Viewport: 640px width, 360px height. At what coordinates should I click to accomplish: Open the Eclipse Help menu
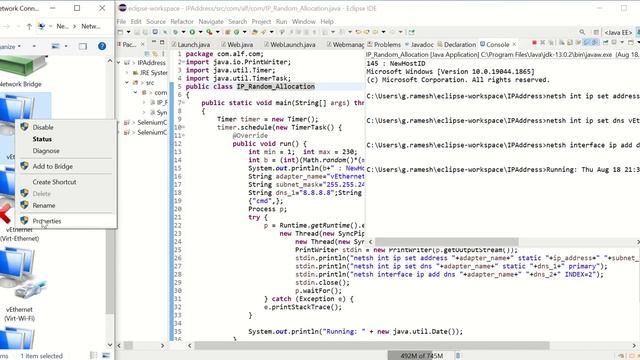[327, 21]
